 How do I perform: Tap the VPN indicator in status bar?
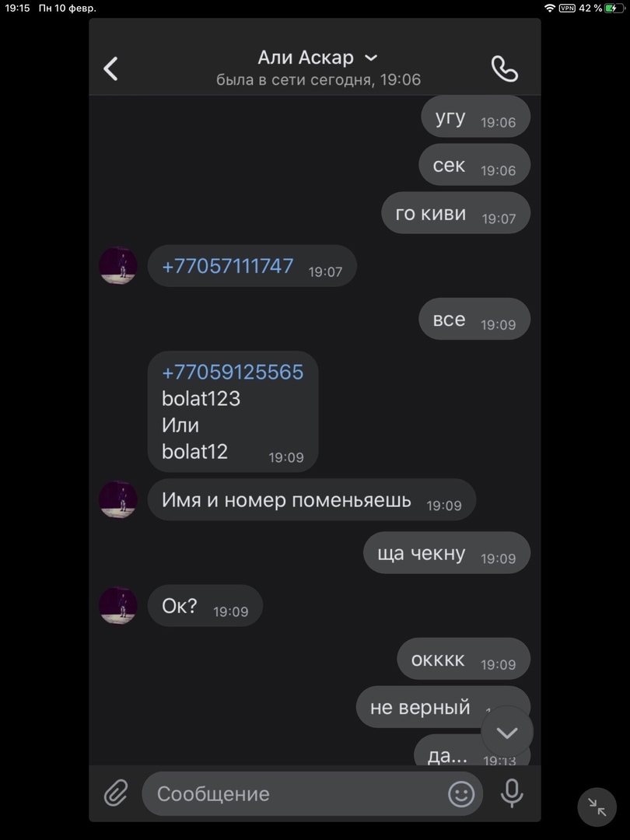tap(567, 8)
